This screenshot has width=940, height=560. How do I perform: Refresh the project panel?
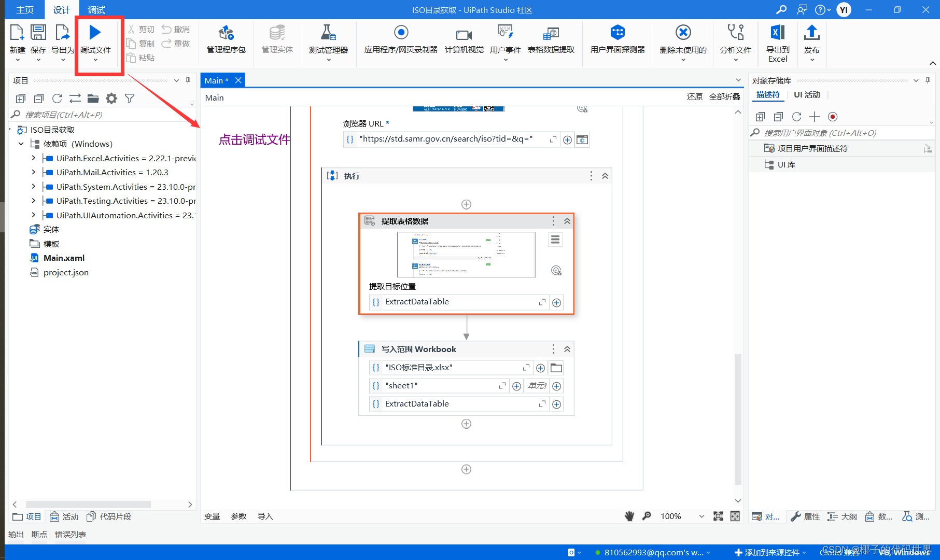[57, 99]
